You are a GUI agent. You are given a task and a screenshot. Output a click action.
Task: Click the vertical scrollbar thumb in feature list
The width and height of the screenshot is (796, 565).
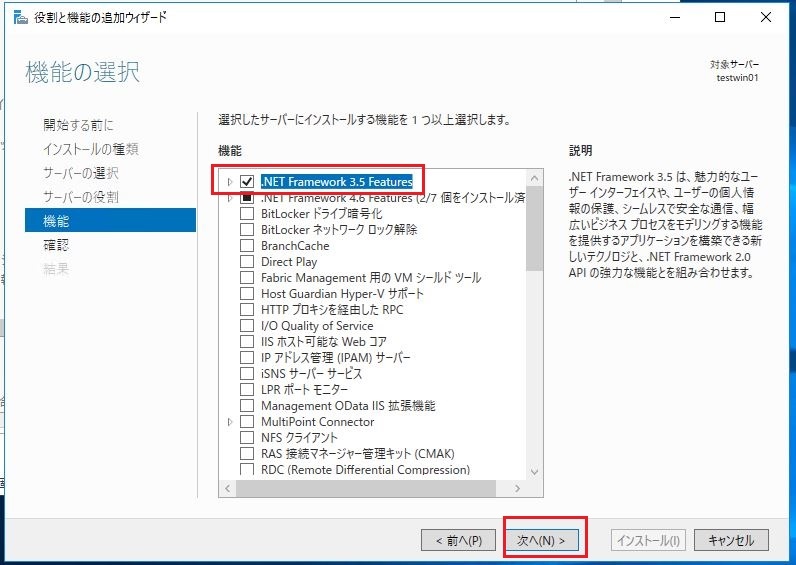pyautogui.click(x=534, y=228)
